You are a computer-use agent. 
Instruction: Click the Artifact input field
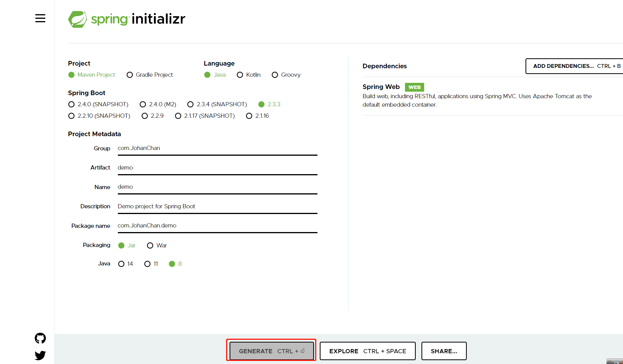[218, 168]
